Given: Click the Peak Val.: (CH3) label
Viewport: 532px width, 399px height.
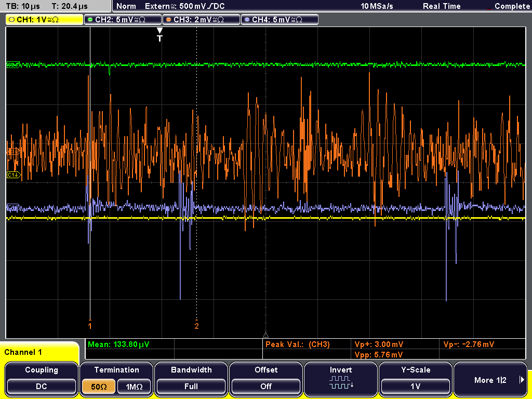Looking at the screenshot, I should pos(298,344).
